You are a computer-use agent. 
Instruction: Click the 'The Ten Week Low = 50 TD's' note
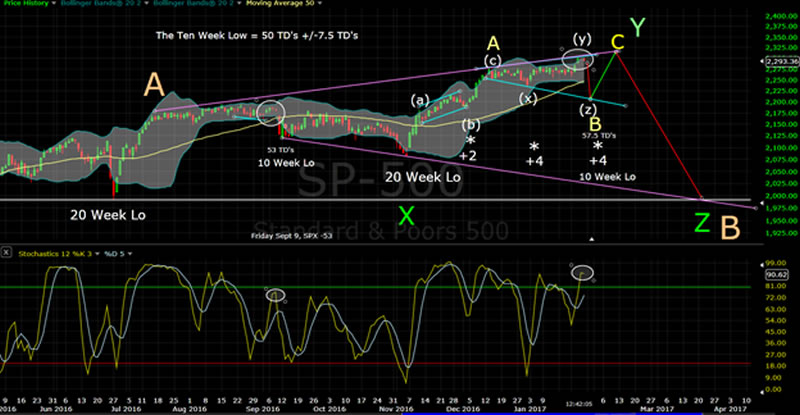[257, 36]
